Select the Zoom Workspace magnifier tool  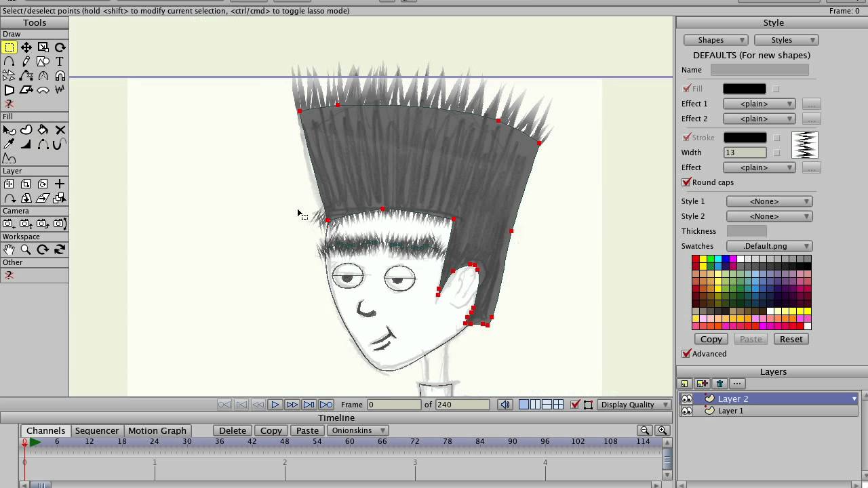(x=26, y=249)
